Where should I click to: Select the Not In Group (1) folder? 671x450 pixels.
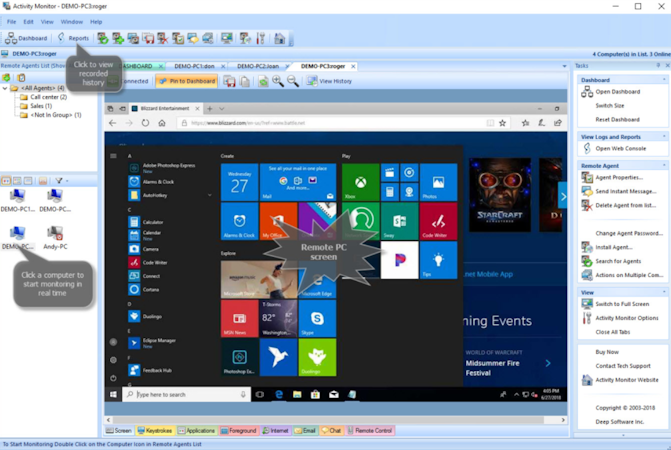tap(56, 115)
